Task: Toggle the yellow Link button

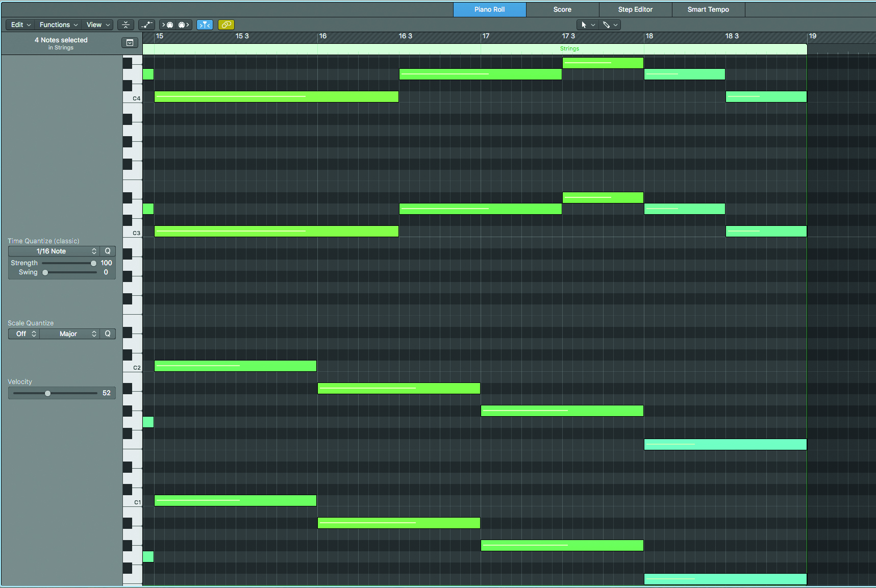Action: tap(226, 24)
